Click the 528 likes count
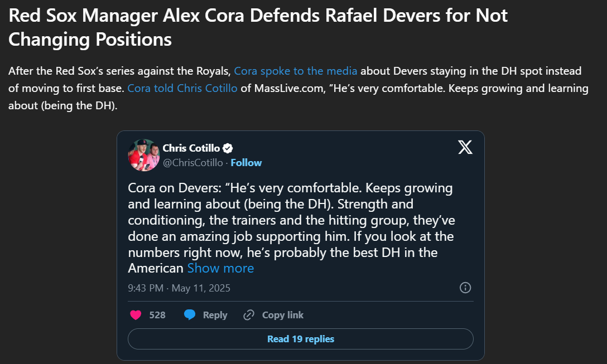 pyautogui.click(x=157, y=315)
